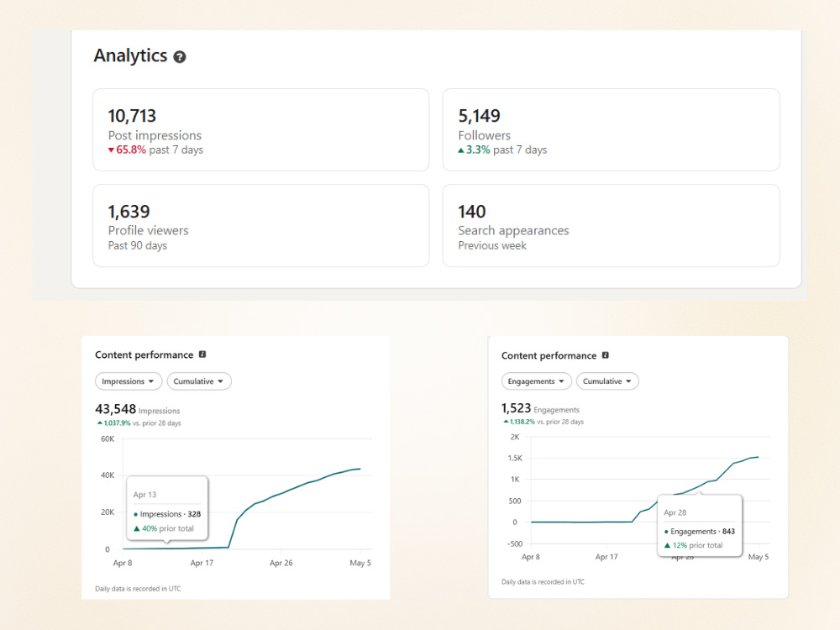Click the Apr 28 engagements tooltip
The image size is (840, 630).
pyautogui.click(x=700, y=526)
